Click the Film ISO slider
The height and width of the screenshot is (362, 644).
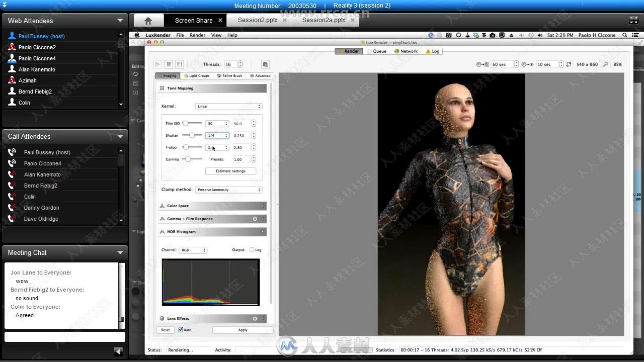pos(192,123)
